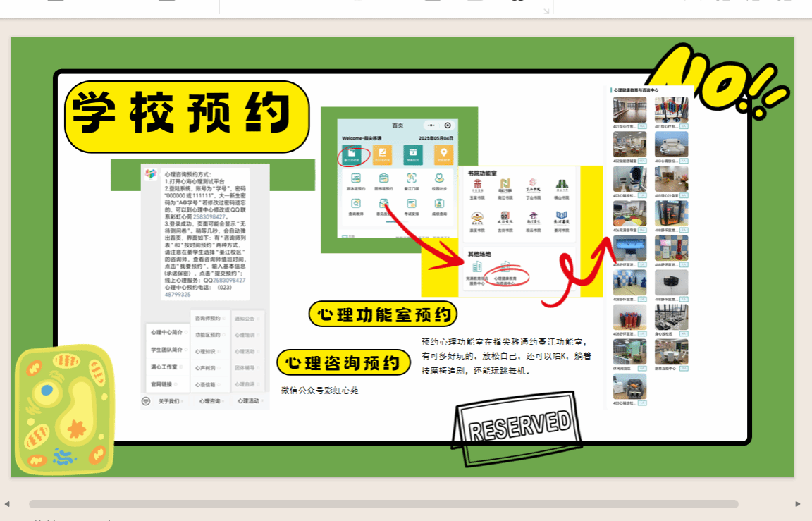The height and width of the screenshot is (521, 812).
Task: Click the first icon under 其他场地
Action: click(x=477, y=266)
